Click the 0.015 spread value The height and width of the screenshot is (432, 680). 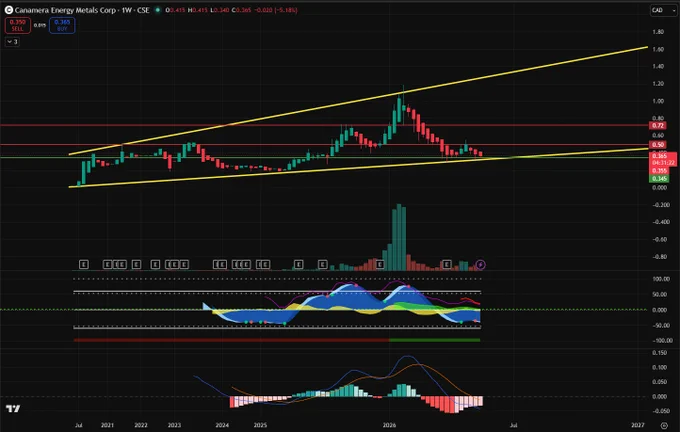(40, 26)
